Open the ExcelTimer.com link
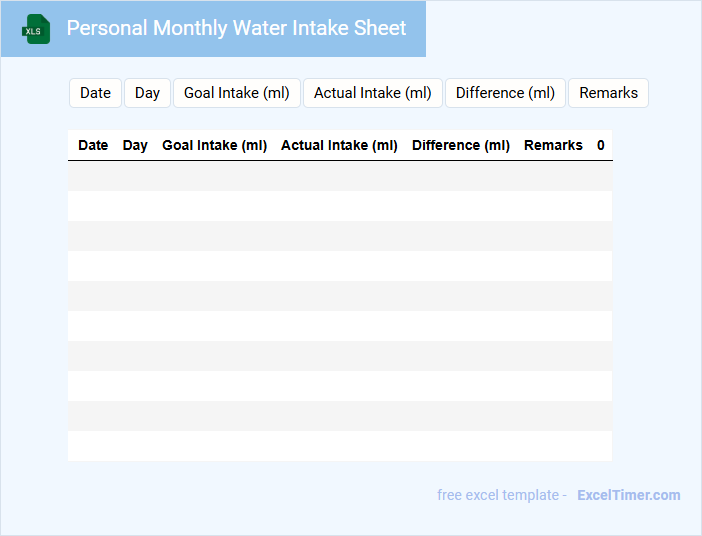 point(628,495)
